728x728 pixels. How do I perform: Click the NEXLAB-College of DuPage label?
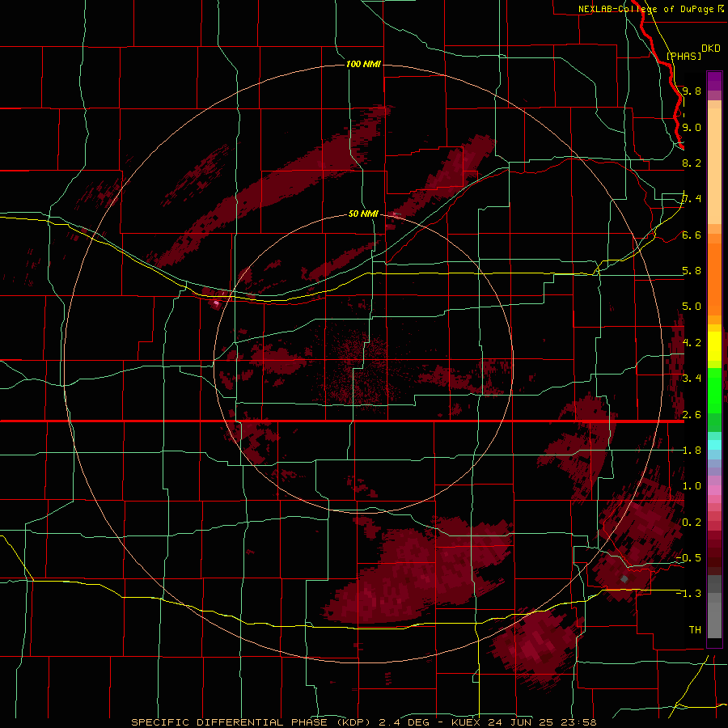[x=645, y=9]
